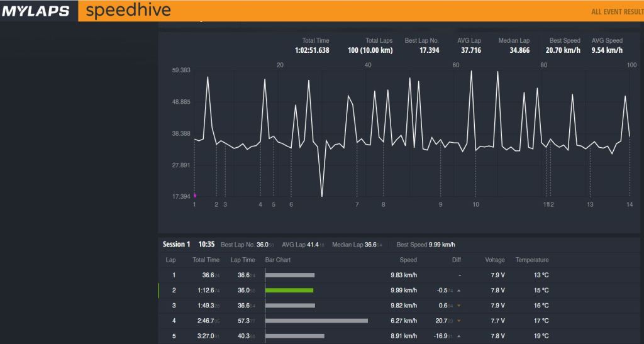Click the down arrow in lap 3 Diff

[458, 306]
